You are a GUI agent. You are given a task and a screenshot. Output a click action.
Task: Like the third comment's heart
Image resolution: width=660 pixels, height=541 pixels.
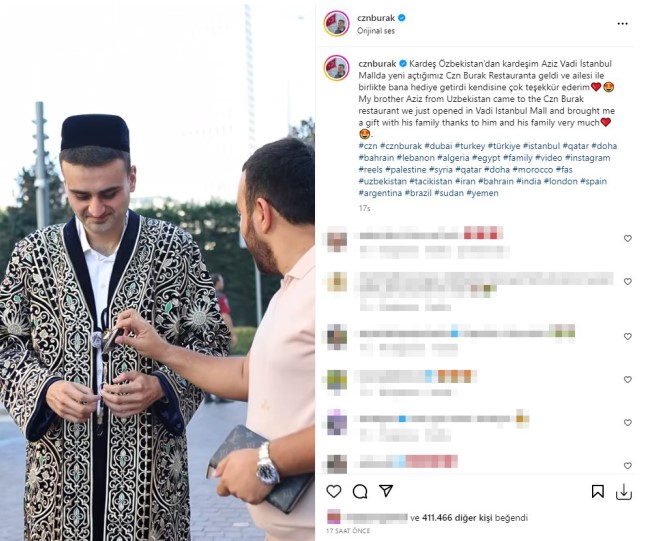coord(628,336)
